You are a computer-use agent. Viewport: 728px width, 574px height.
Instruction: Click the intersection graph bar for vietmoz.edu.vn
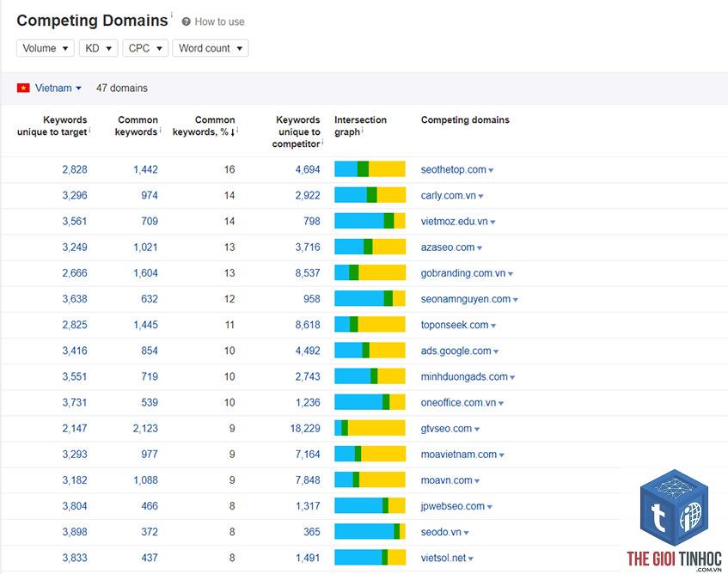pos(370,221)
